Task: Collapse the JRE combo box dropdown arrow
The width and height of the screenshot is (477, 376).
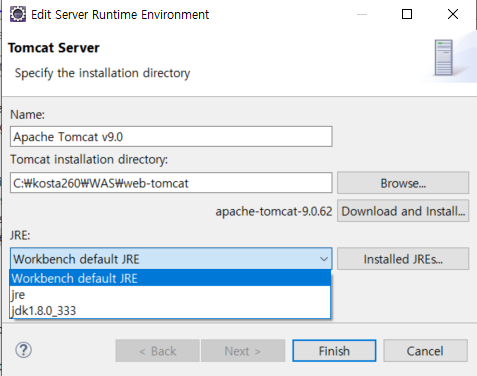Action: [323, 259]
